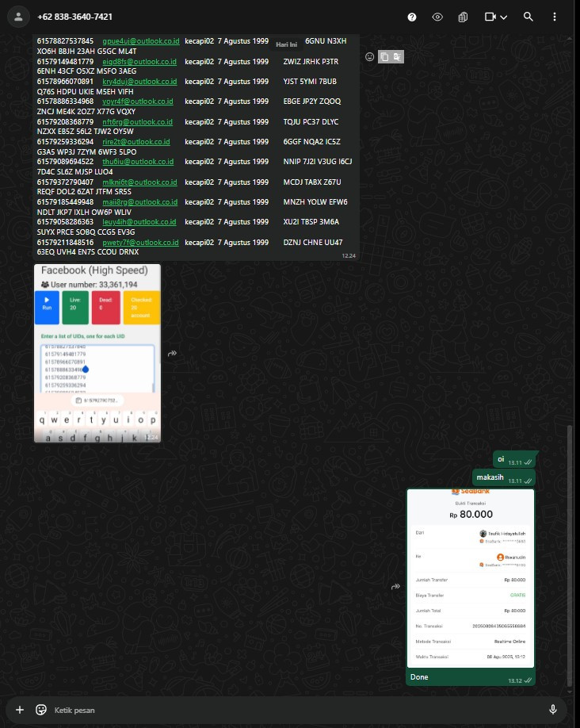Copy message using the copy icon
Viewport: 580px width, 728px height.
click(384, 56)
